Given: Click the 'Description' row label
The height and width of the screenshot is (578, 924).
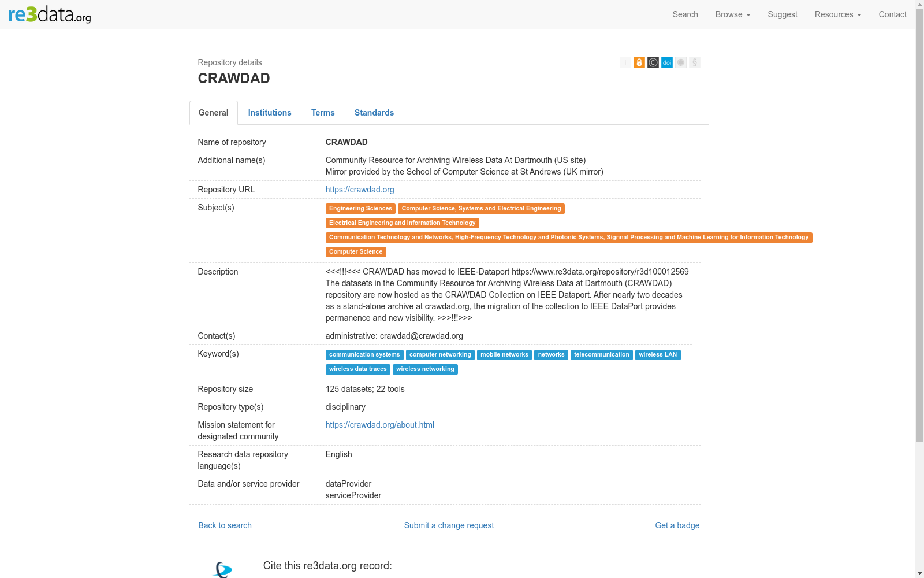Looking at the screenshot, I should (218, 272).
